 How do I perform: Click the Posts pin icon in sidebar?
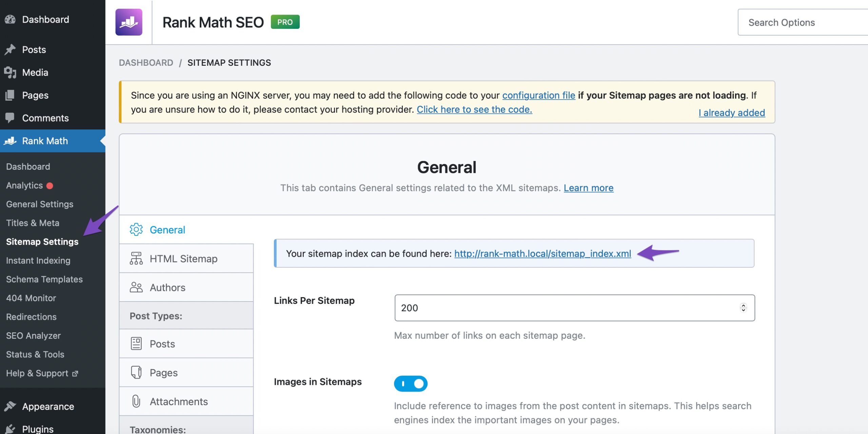click(x=10, y=49)
